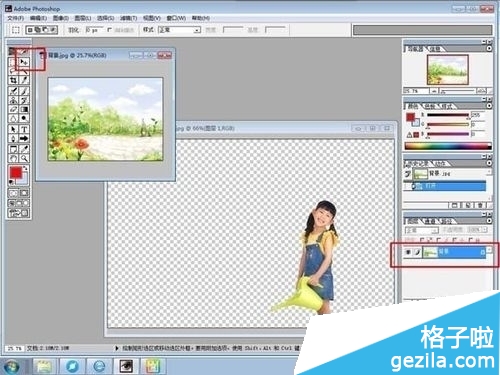Open the Image menu

[61, 18]
